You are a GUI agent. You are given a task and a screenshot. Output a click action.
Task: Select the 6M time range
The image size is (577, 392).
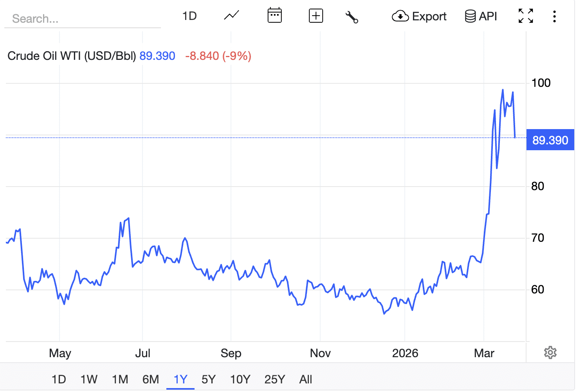[x=150, y=379]
